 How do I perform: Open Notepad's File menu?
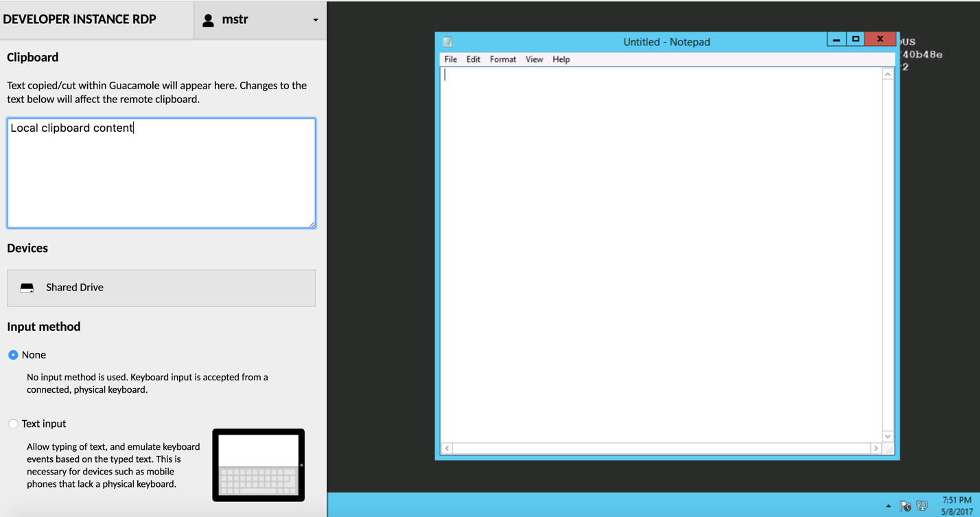[450, 59]
